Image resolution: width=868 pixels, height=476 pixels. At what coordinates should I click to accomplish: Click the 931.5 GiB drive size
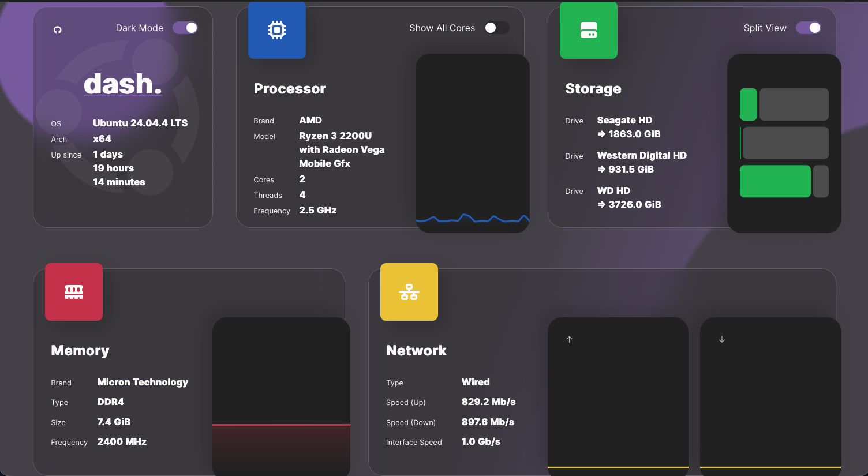(x=631, y=169)
